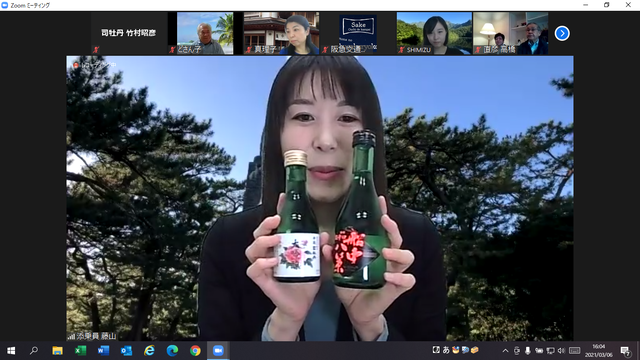The image size is (640, 360).
Task: Open network settings from the tray
Action: tap(550, 351)
